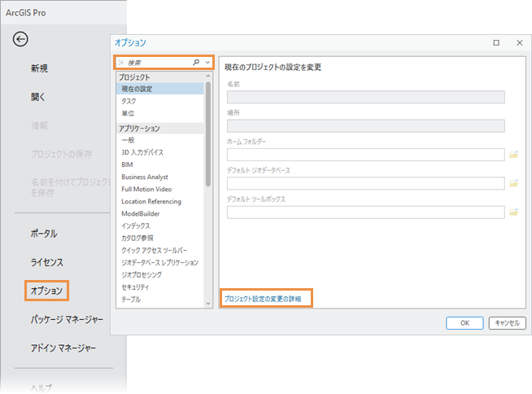Close the オプション dialog
Image resolution: width=532 pixels, height=394 pixels.
[520, 43]
